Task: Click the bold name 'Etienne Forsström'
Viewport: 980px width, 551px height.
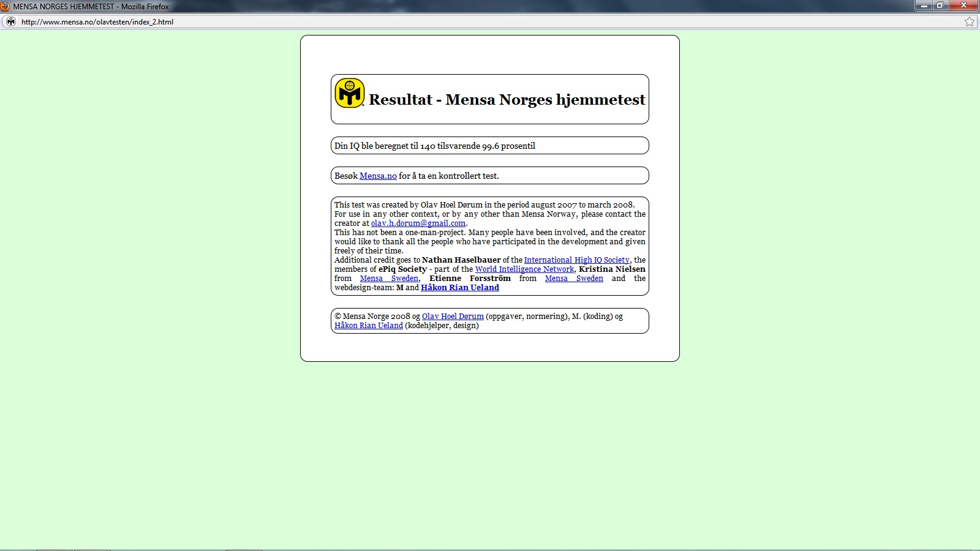Action: pos(470,279)
